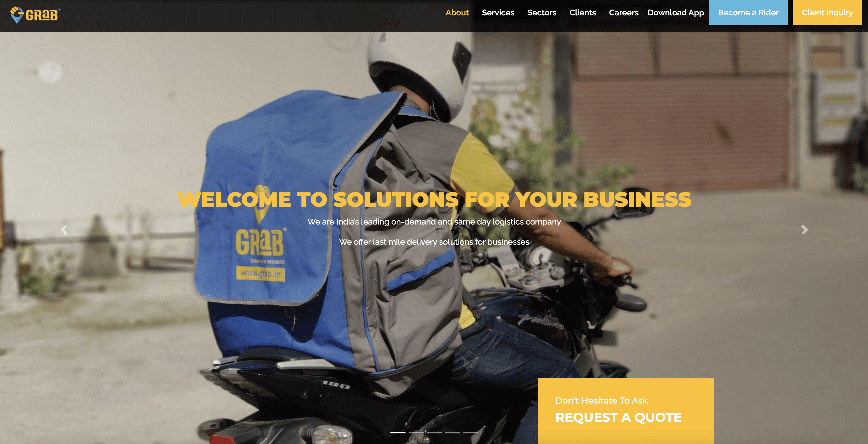Jump to the fourth carousel slide indicator
The height and width of the screenshot is (444, 868).
[x=452, y=432]
